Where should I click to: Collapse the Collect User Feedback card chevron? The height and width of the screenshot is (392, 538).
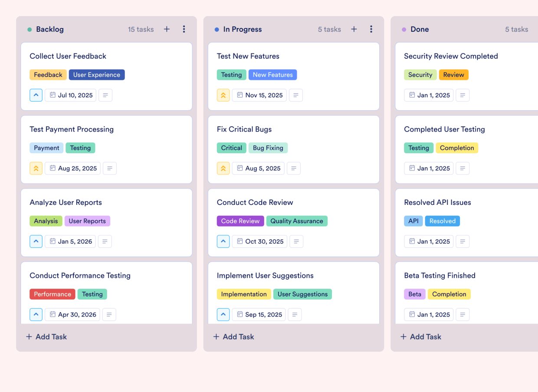coord(36,95)
